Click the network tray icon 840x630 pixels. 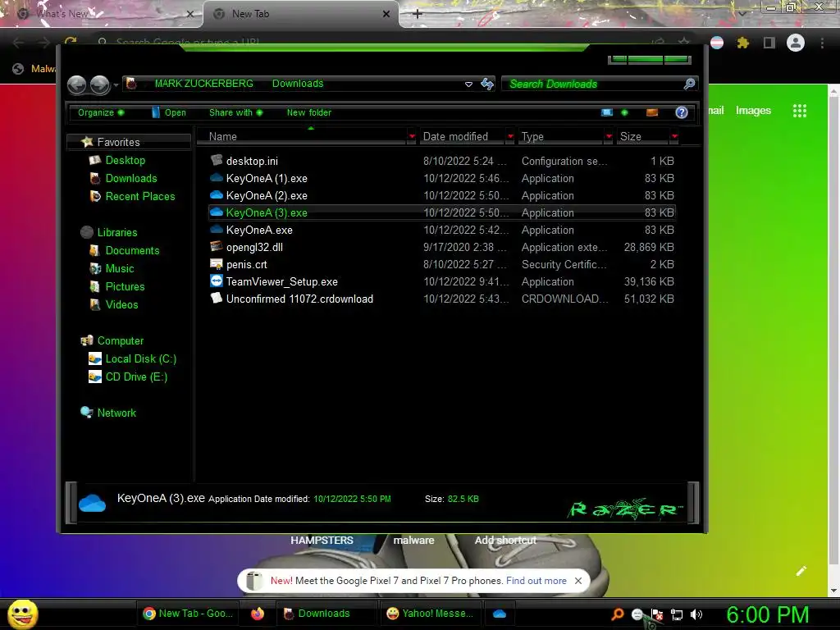click(x=677, y=614)
